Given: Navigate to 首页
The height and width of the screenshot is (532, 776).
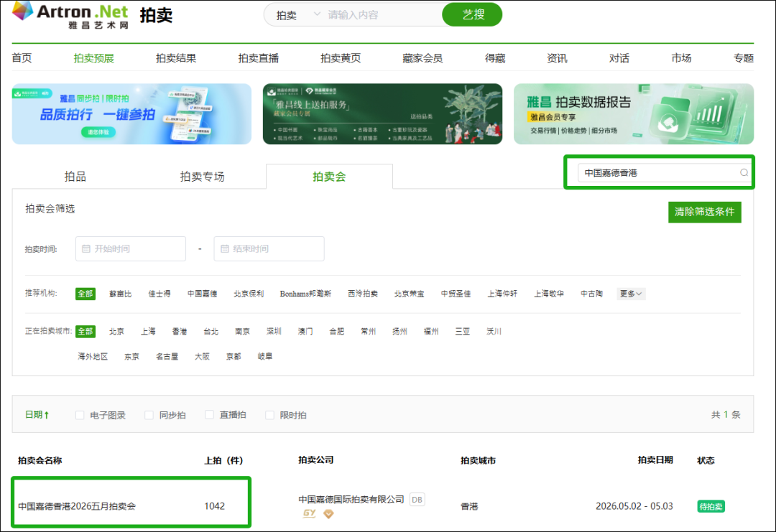Looking at the screenshot, I should 22,58.
